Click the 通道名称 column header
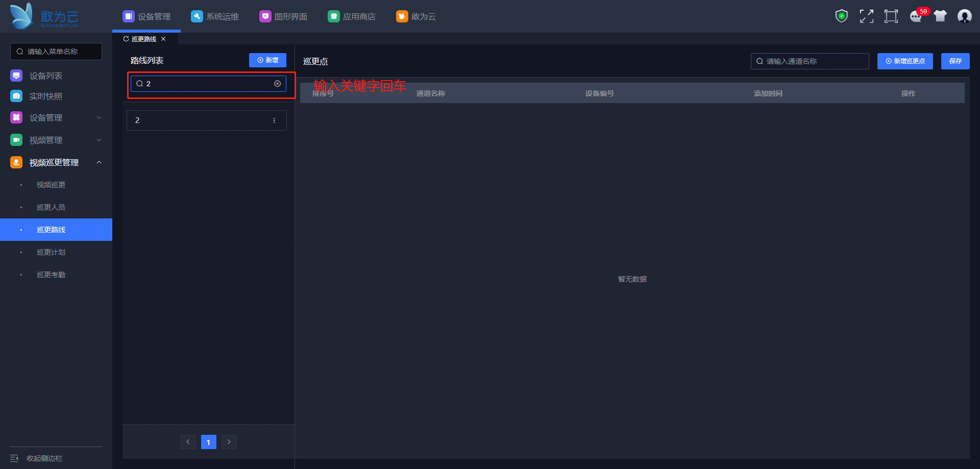Screen dimensions: 980x469 [431, 93]
